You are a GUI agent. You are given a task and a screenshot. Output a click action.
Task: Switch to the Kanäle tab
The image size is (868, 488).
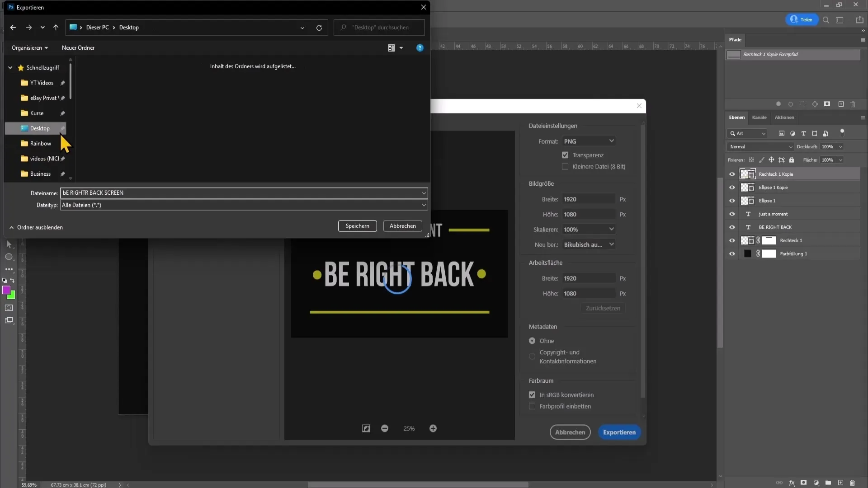point(759,117)
